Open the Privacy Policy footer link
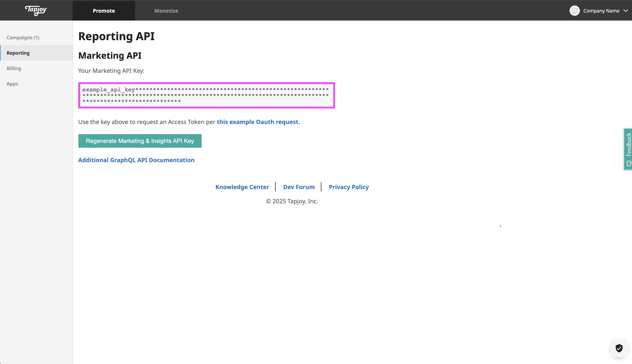Screen dimensions: 632x364 click(348, 187)
